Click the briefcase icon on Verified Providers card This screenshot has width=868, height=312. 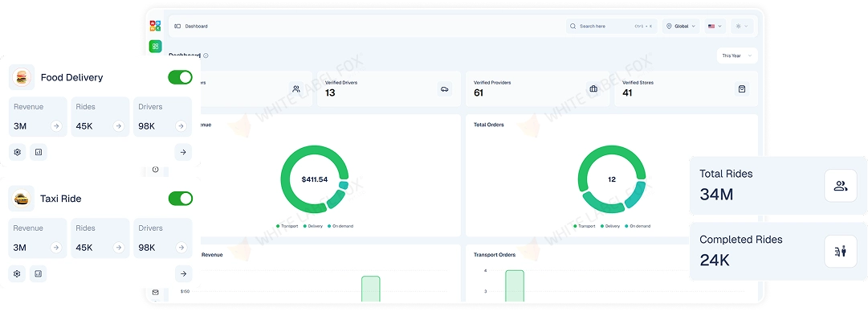point(593,88)
